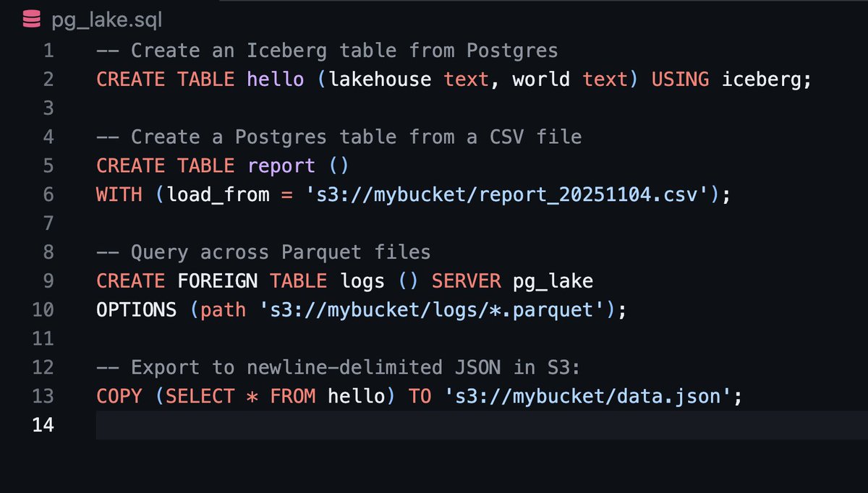
Task: Click the 'WITH' keyword on line 6
Action: [118, 194]
